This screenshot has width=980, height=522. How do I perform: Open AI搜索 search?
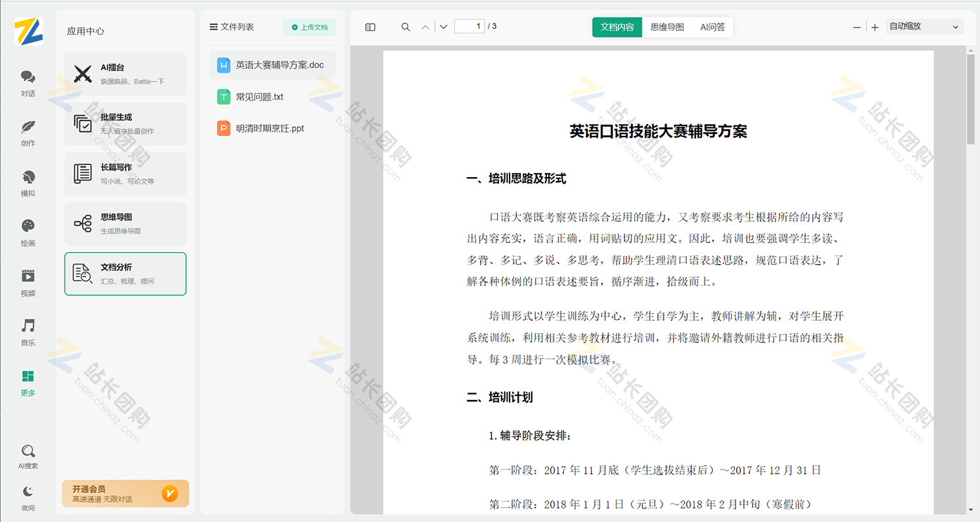[x=28, y=457]
